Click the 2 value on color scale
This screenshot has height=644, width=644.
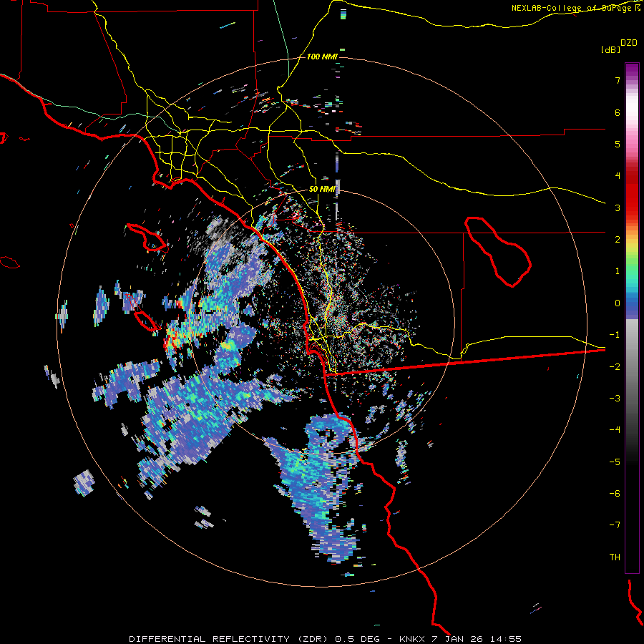coord(618,240)
